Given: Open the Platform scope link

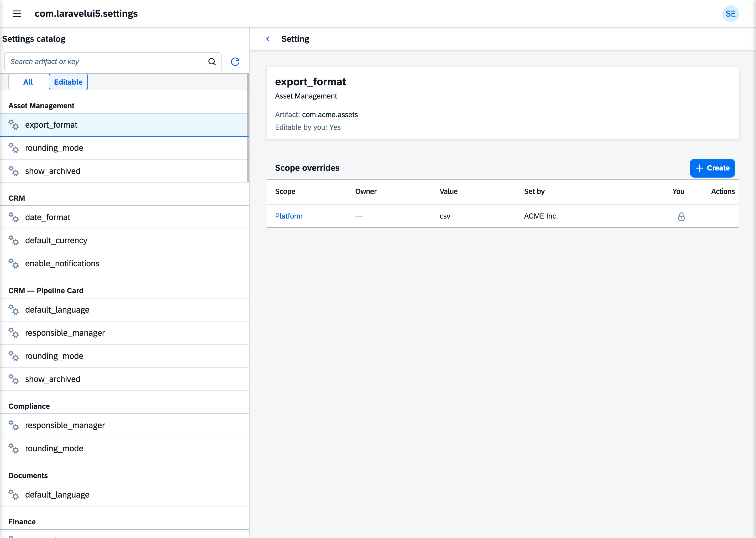Looking at the screenshot, I should click(x=289, y=216).
